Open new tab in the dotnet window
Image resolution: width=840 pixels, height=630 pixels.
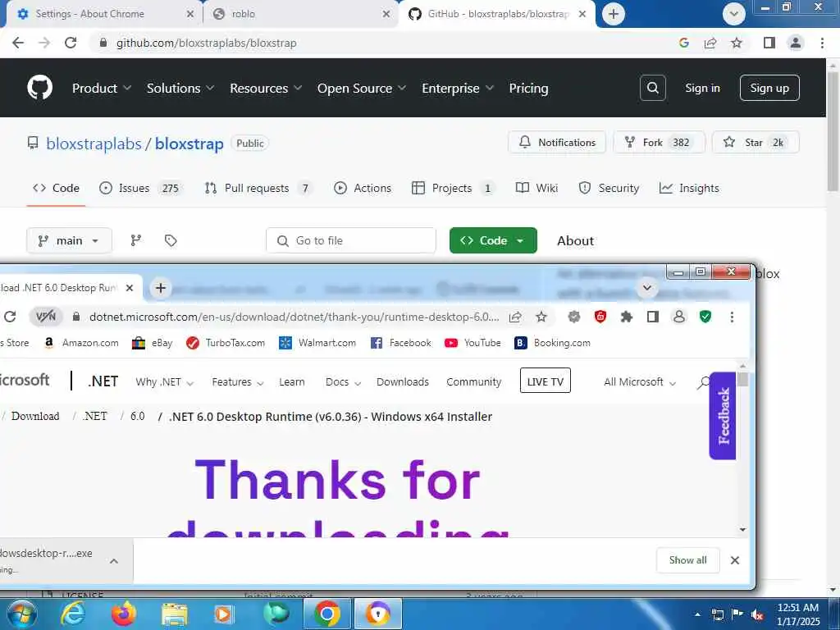coord(160,288)
